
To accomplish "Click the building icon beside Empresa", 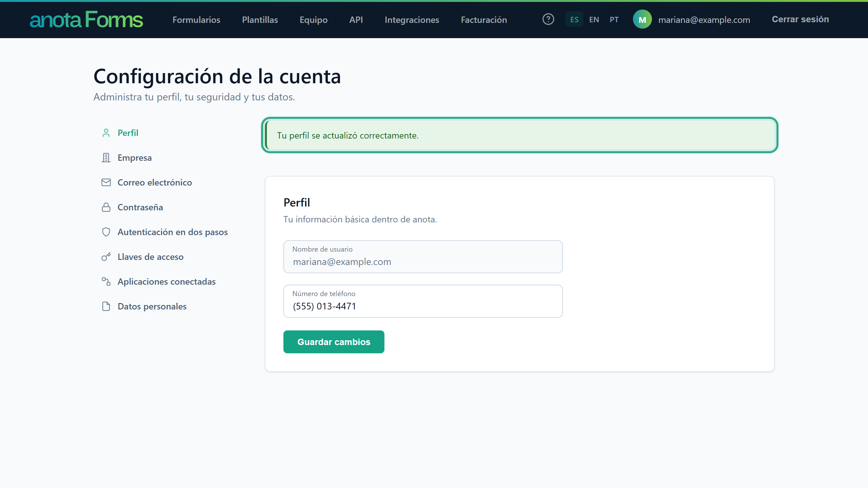I will 106,158.
